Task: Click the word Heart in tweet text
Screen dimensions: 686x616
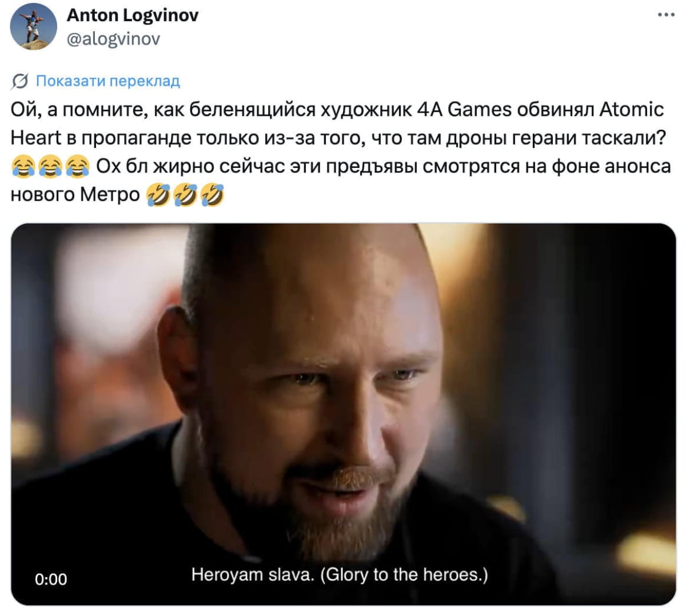Action: (x=36, y=138)
